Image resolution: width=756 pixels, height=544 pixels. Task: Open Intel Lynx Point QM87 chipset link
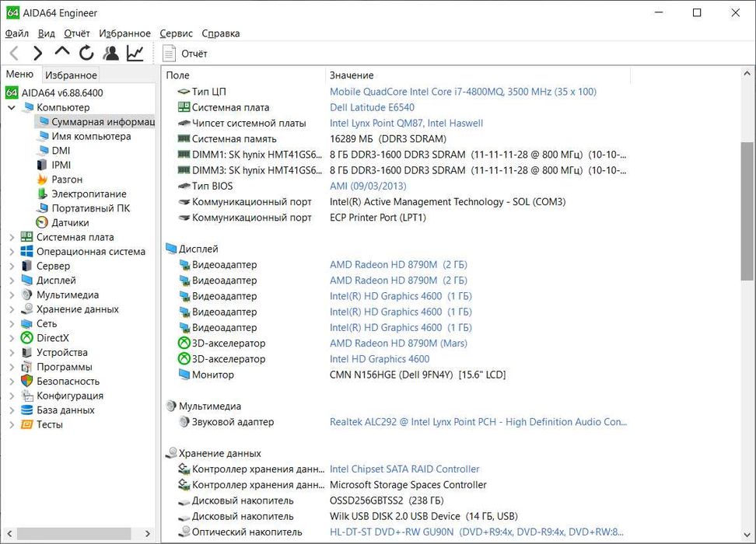(x=406, y=124)
